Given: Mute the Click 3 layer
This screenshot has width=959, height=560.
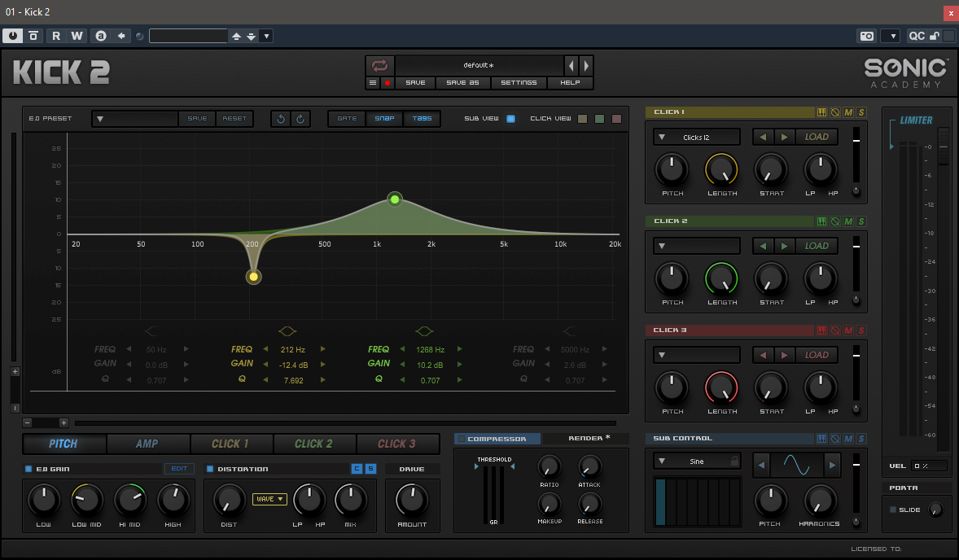Looking at the screenshot, I should pos(848,330).
